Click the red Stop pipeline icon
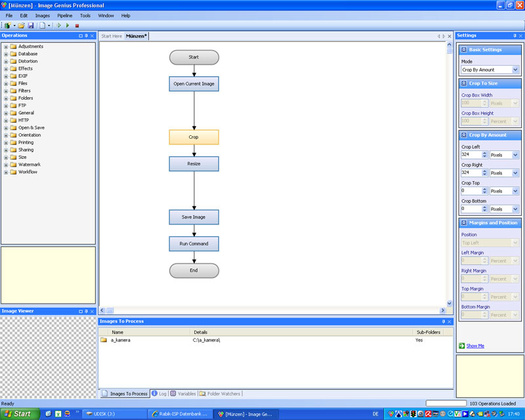This screenshot has width=525, height=420. (x=77, y=26)
